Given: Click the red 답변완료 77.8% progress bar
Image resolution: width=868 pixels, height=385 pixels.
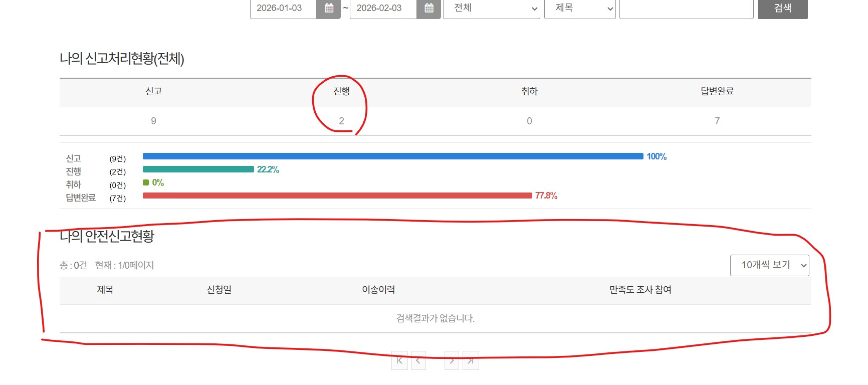Looking at the screenshot, I should click(337, 196).
